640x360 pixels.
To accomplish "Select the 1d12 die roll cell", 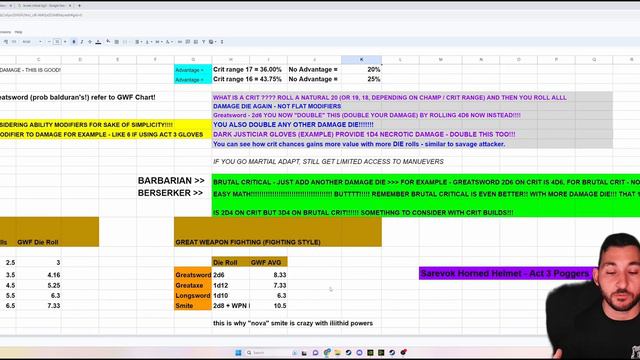I will [x=231, y=285].
